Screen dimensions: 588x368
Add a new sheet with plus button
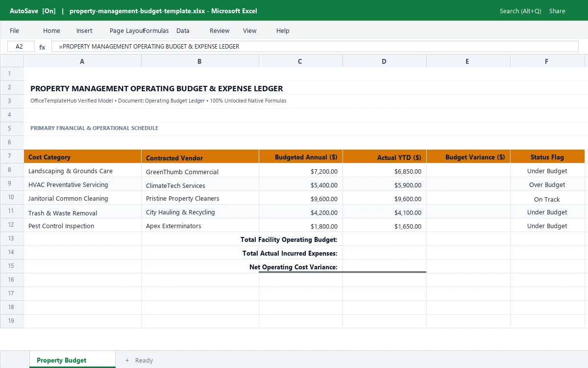click(x=127, y=360)
